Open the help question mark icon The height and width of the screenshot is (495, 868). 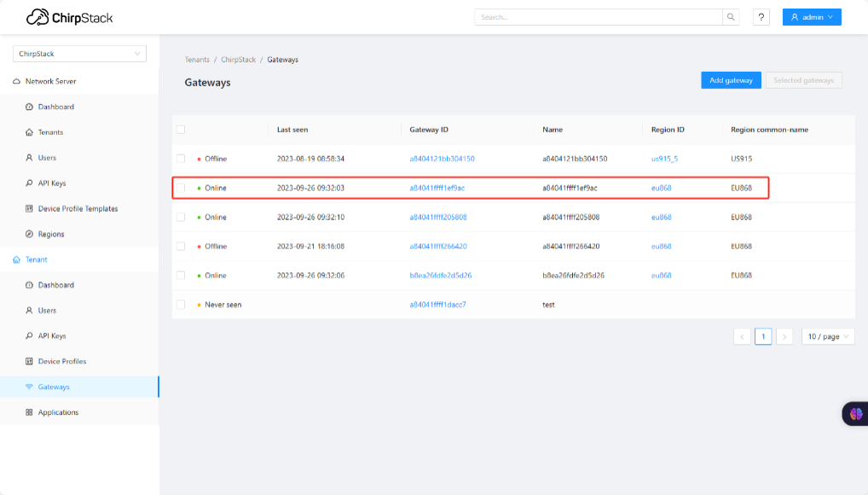point(761,16)
